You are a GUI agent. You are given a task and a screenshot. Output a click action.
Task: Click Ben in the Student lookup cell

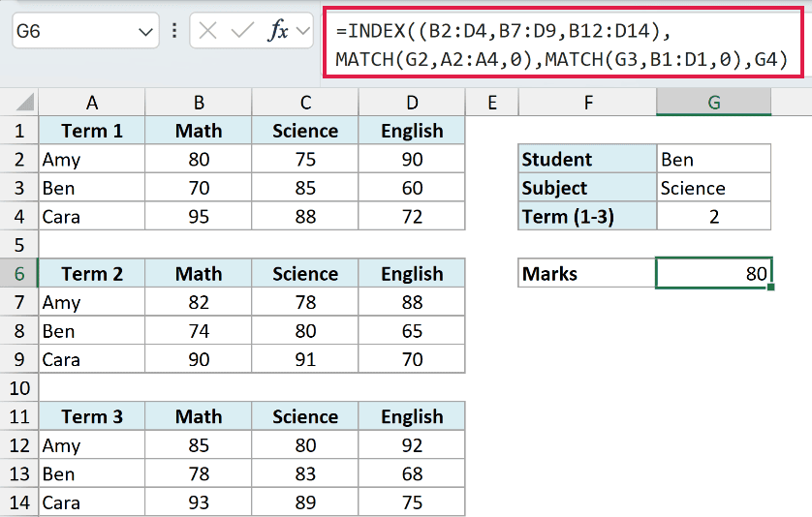(x=713, y=159)
